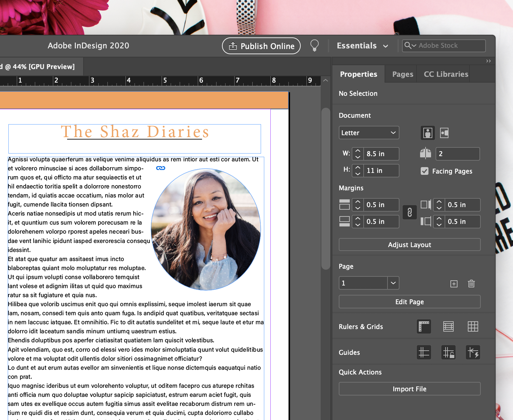Image resolution: width=513 pixels, height=420 pixels.
Task: Collapse the panel dock double-arrow
Action: pyautogui.click(x=488, y=61)
